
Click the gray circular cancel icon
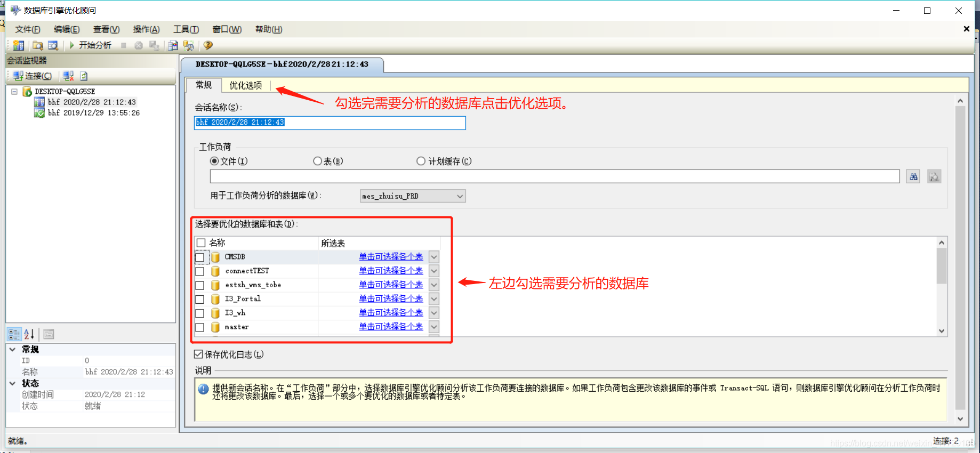[x=139, y=45]
